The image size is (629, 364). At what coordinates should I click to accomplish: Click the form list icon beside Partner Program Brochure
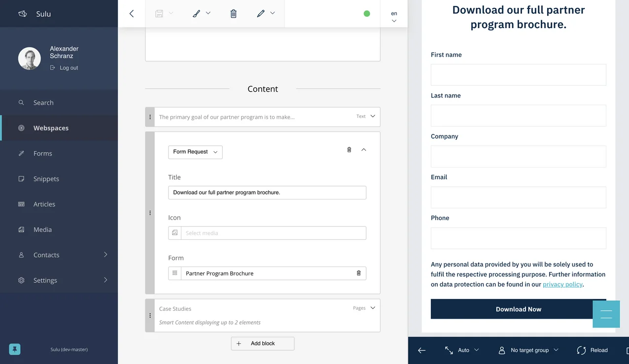pyautogui.click(x=175, y=273)
